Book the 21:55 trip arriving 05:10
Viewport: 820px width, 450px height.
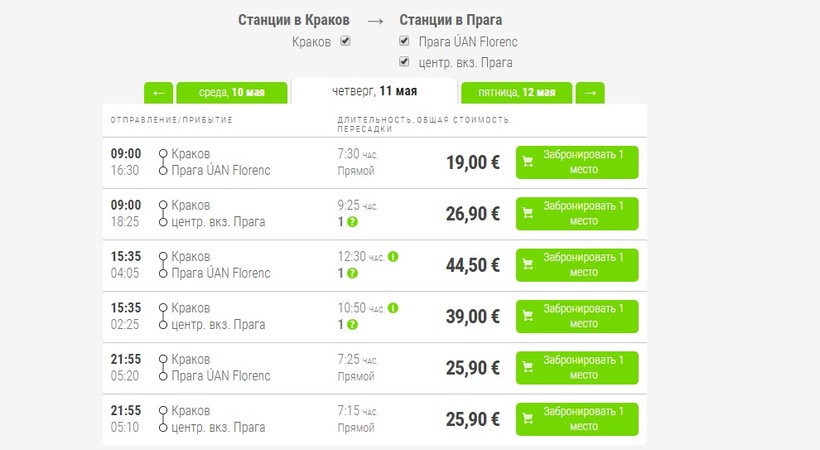[x=576, y=419]
